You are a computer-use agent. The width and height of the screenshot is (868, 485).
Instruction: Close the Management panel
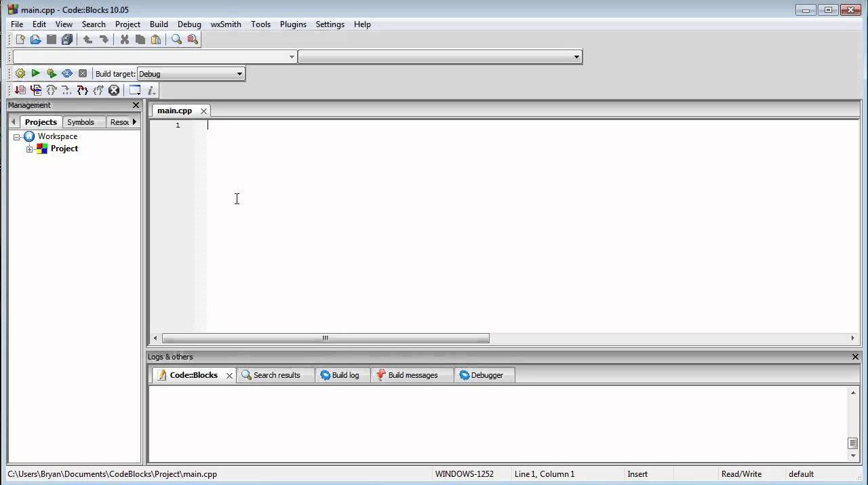pyautogui.click(x=136, y=105)
